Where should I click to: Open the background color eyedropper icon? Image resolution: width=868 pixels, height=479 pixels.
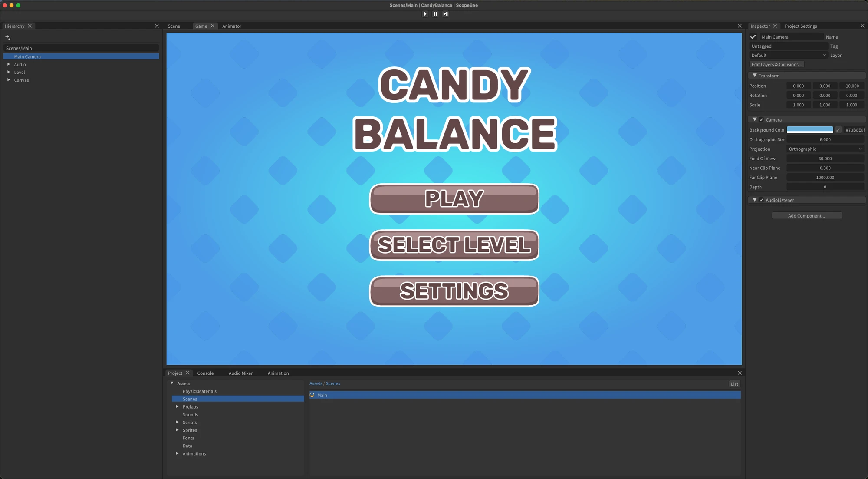(838, 130)
